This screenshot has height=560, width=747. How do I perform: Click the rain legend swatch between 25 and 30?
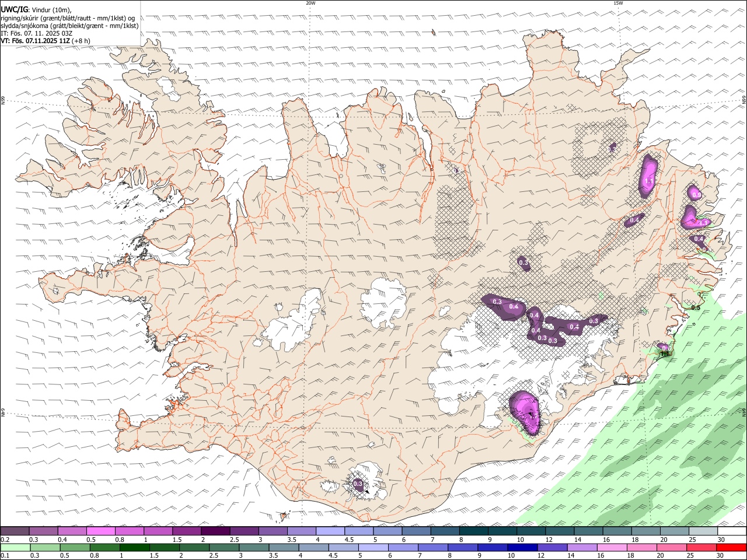pos(701,547)
